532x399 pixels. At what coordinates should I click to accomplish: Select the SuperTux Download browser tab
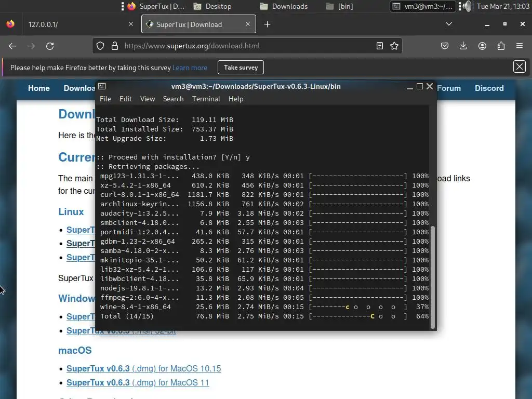(198, 24)
